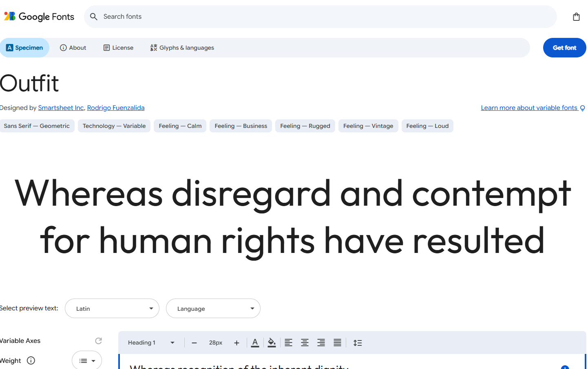The image size is (588, 369).
Task: Open the Glyphs & languages tab
Action: [x=182, y=48]
